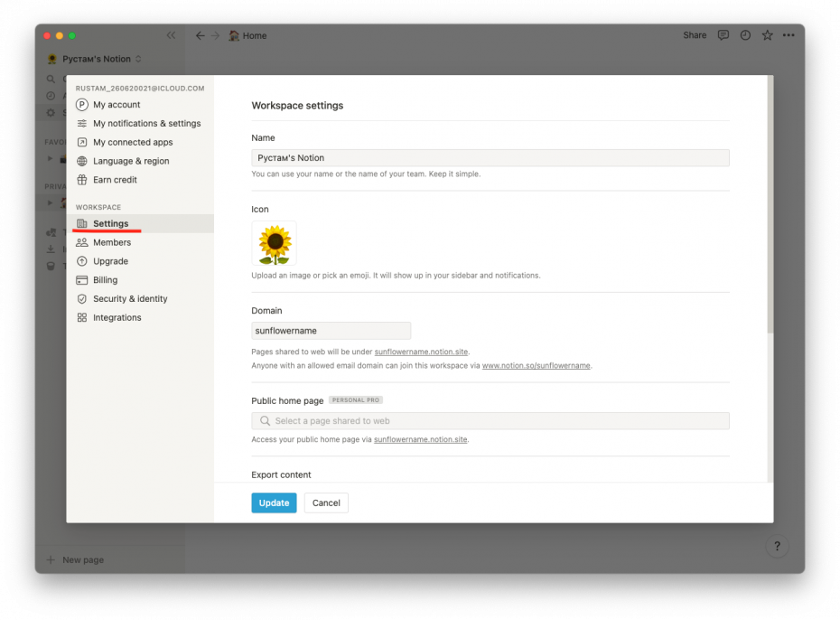Favorite the page with star icon
The image size is (840, 620).
click(x=767, y=35)
